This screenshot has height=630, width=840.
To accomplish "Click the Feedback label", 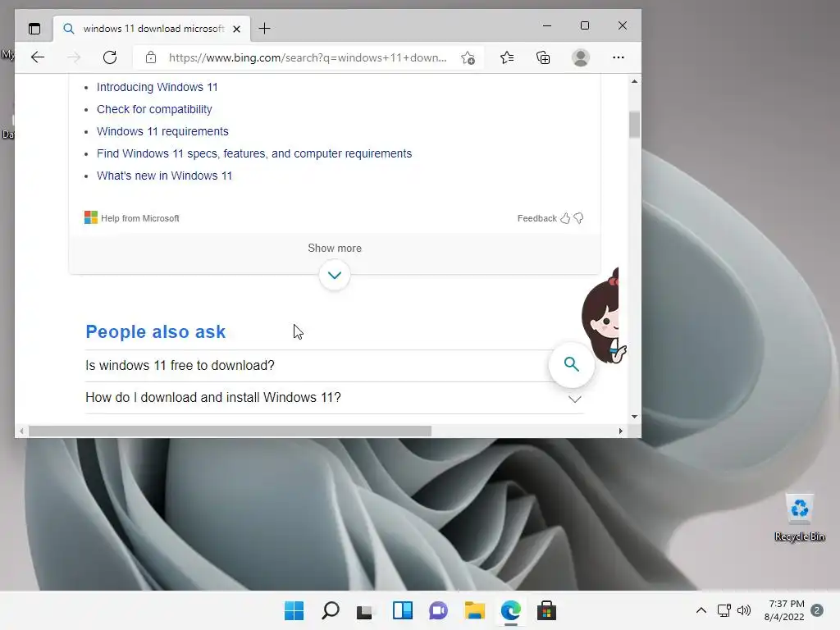I will click(536, 218).
